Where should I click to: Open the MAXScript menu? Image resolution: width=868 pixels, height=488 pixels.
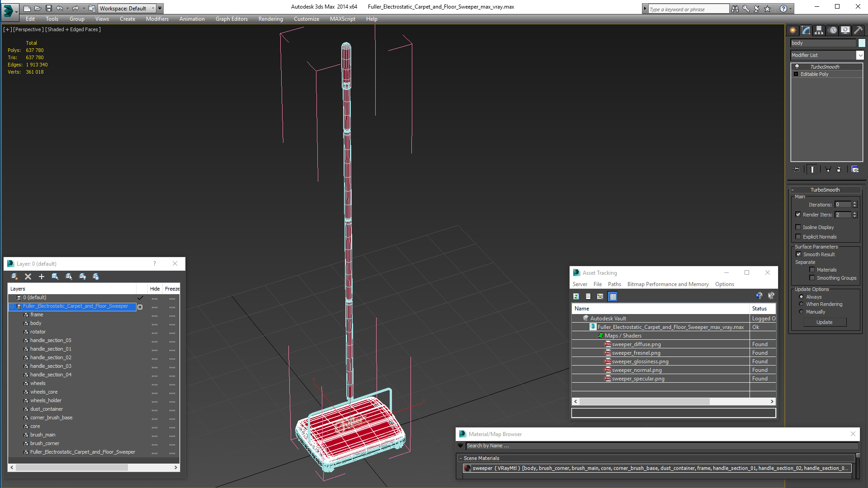point(342,19)
